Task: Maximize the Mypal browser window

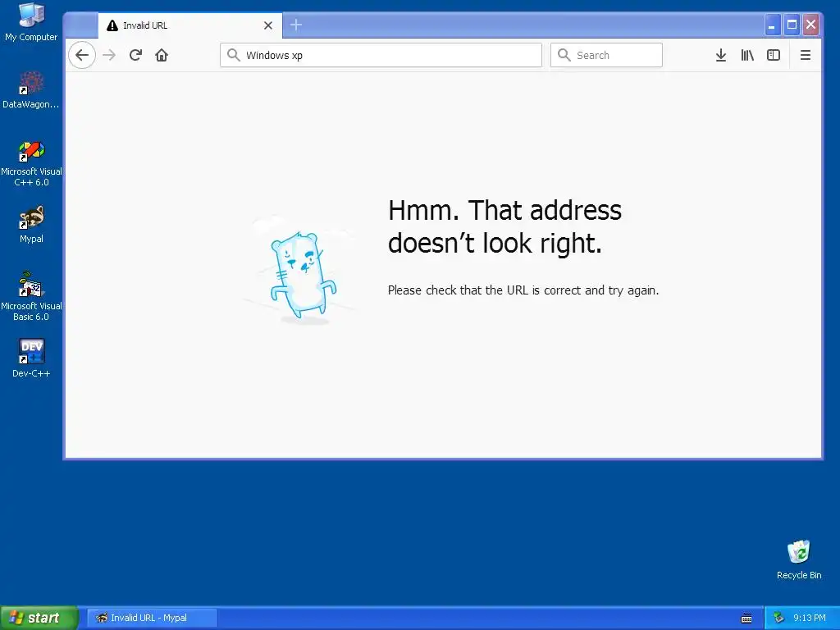Action: (x=792, y=25)
